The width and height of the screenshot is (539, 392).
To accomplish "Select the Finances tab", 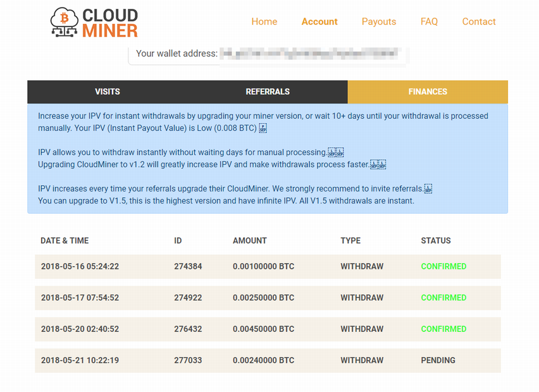I will coord(428,92).
